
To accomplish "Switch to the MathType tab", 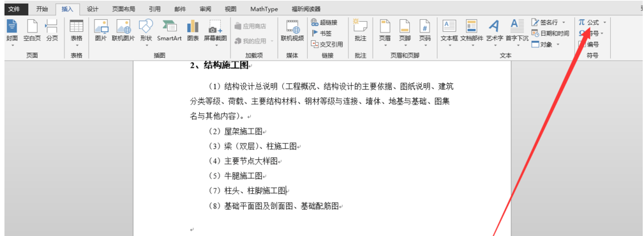I will pyautogui.click(x=264, y=9).
